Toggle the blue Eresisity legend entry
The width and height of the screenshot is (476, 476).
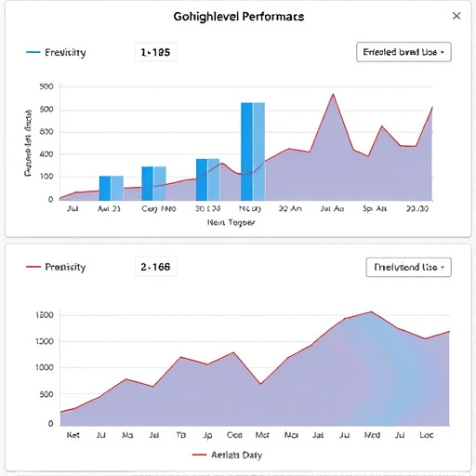point(56,52)
